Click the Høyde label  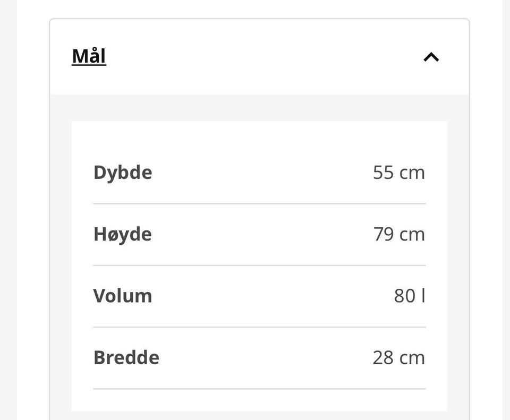(123, 234)
